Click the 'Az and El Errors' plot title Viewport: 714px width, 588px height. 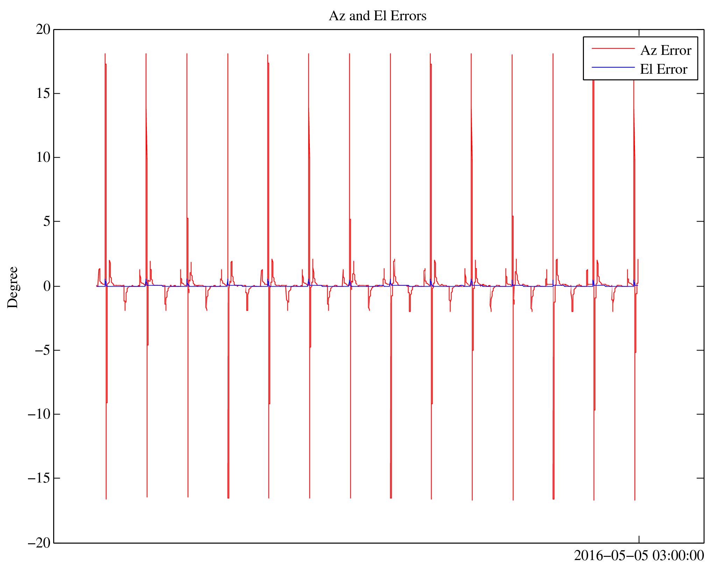click(x=378, y=16)
